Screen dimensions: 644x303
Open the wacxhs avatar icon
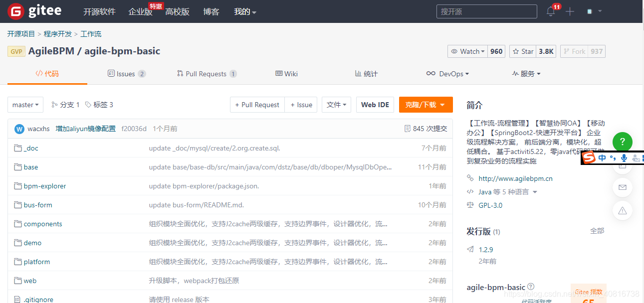19,129
